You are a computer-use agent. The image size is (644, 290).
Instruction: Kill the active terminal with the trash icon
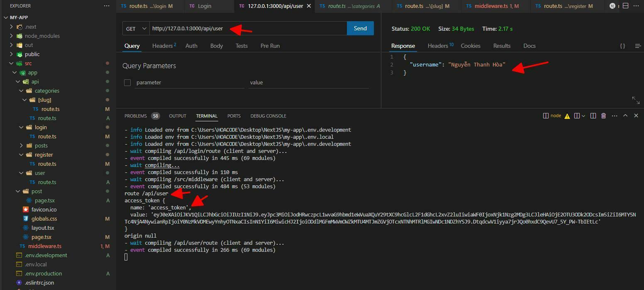pyautogui.click(x=604, y=116)
